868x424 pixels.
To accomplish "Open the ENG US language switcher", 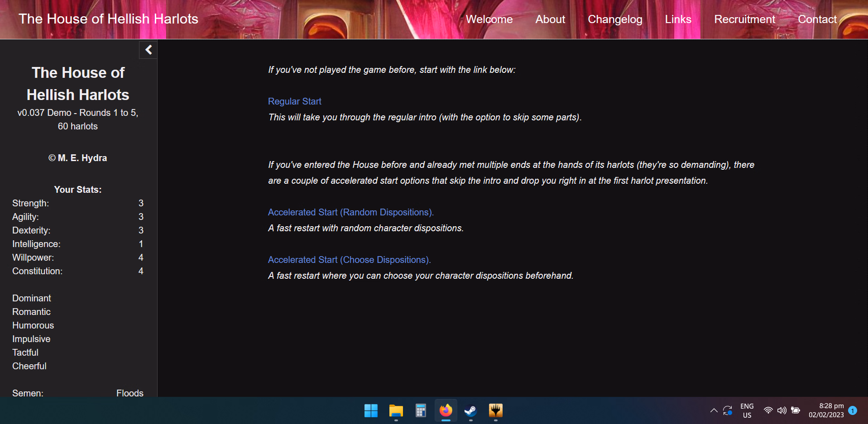I will [747, 410].
